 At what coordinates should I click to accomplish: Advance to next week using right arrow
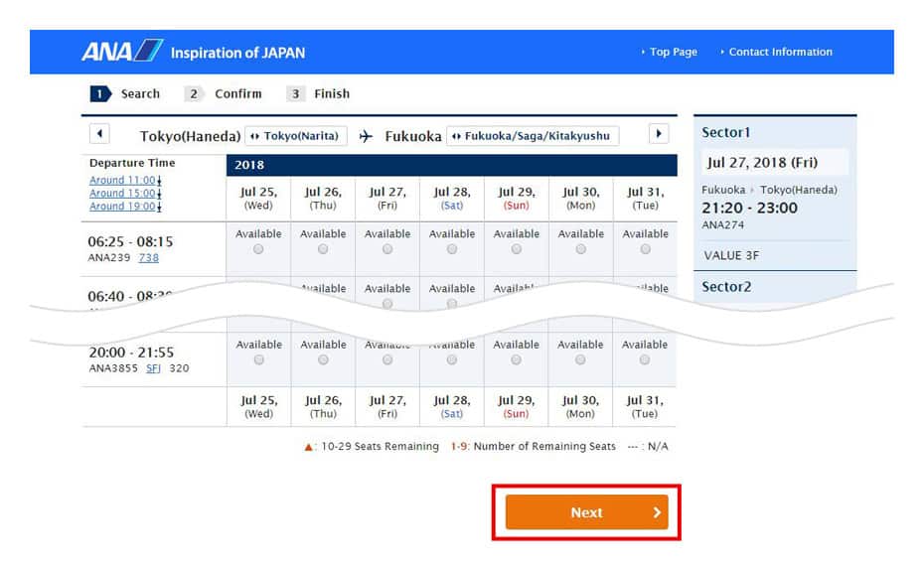(x=658, y=134)
